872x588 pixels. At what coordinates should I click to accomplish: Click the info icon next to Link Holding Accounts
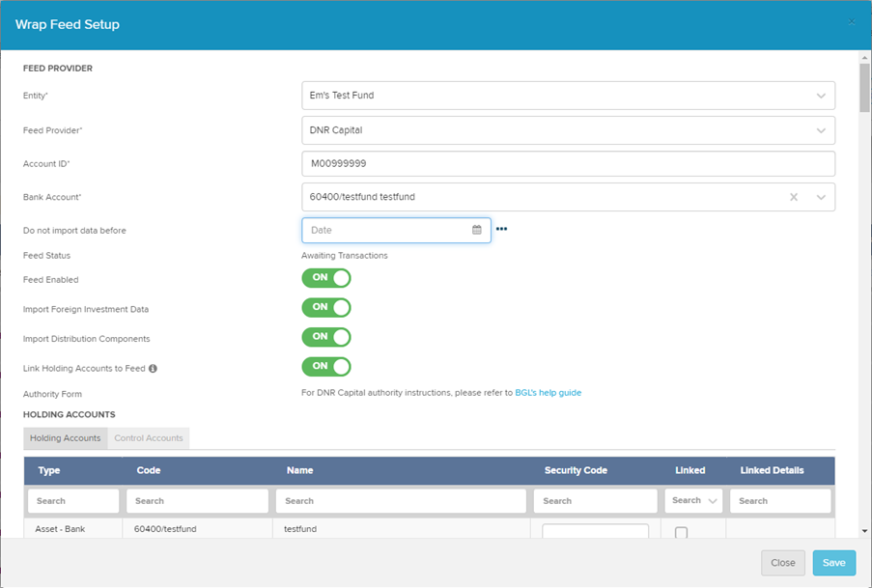pyautogui.click(x=154, y=369)
